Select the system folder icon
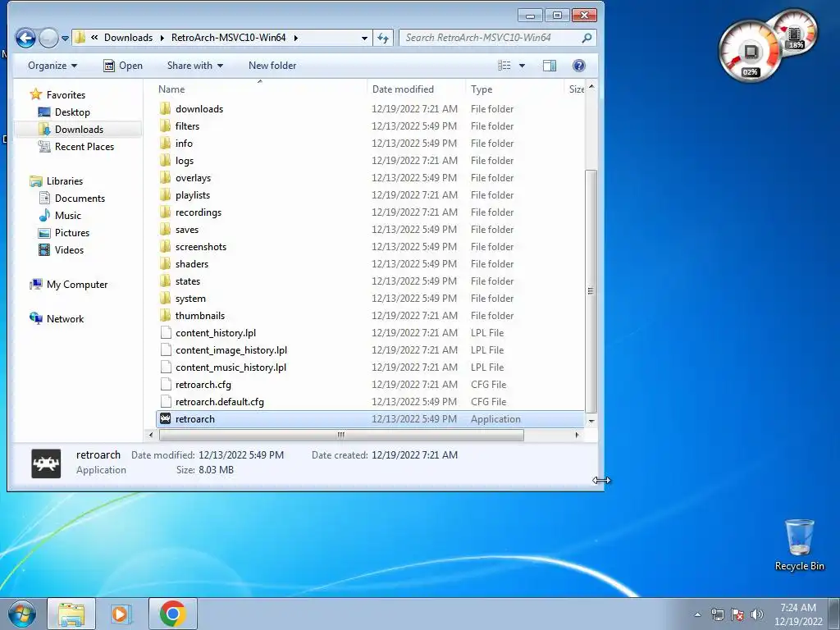840x630 pixels. (166, 299)
